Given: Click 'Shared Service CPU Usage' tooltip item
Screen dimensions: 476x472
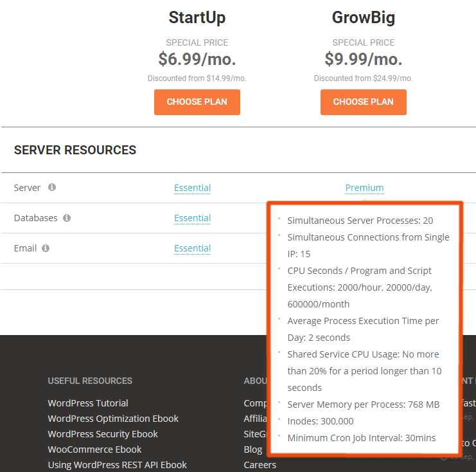Looking at the screenshot, I should point(364,371).
